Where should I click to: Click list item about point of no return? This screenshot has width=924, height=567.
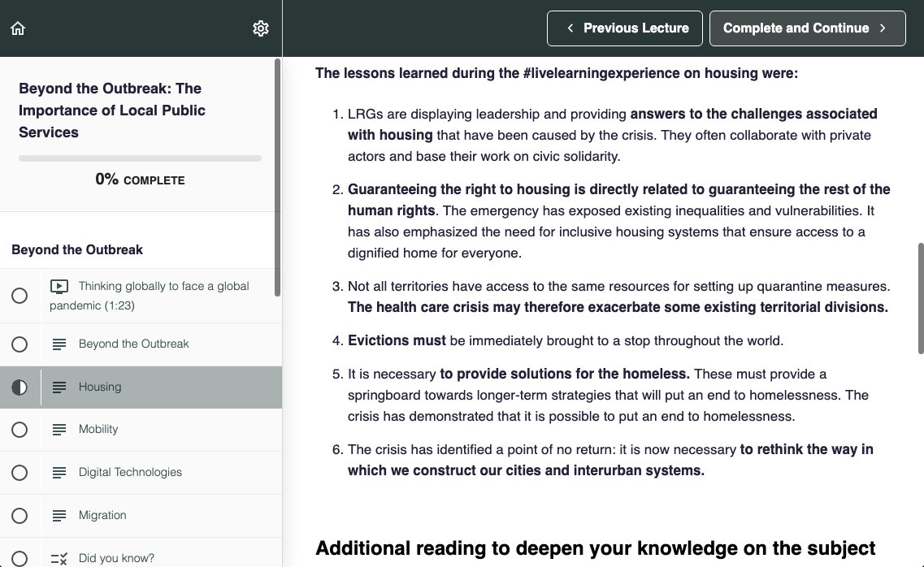[612, 460]
